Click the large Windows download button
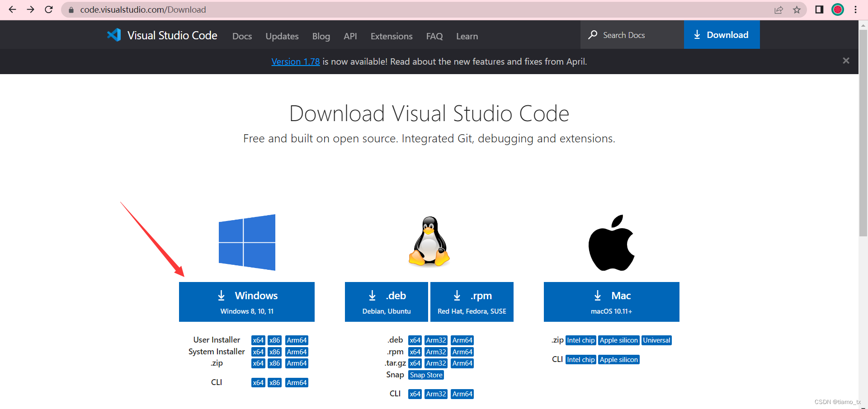This screenshot has width=868, height=409. (x=247, y=302)
